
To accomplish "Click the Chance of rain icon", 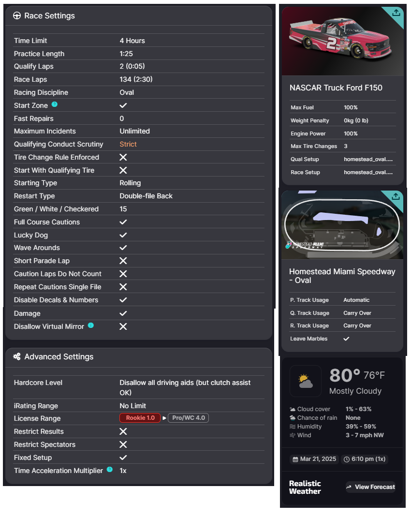I will [293, 418].
